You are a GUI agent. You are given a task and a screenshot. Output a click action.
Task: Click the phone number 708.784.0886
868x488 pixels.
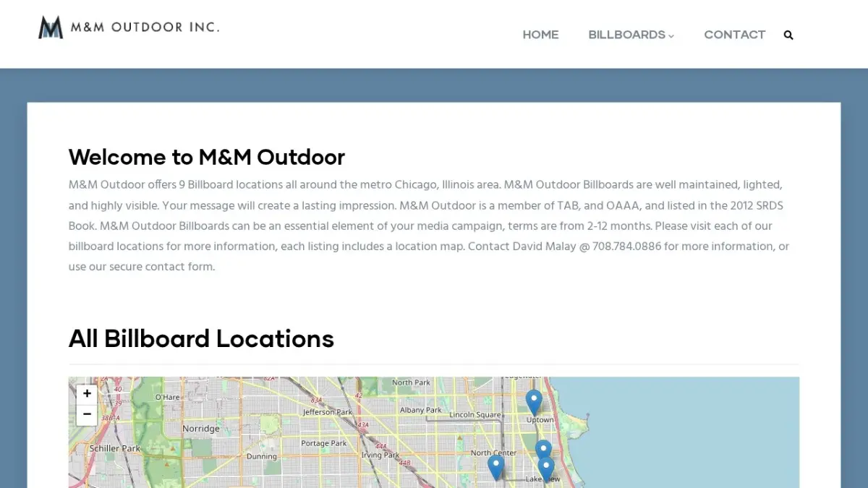626,246
